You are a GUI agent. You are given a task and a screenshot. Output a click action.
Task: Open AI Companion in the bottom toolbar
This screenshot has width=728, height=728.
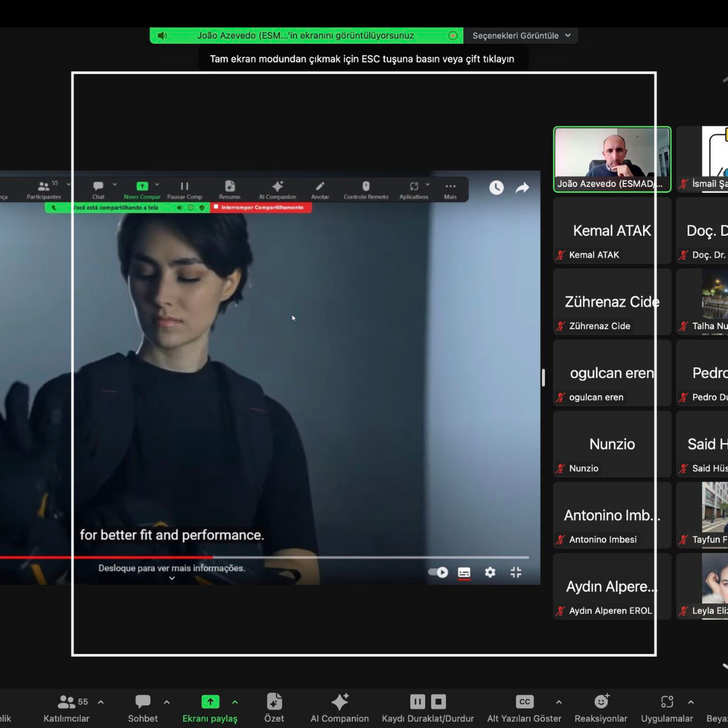[339, 708]
